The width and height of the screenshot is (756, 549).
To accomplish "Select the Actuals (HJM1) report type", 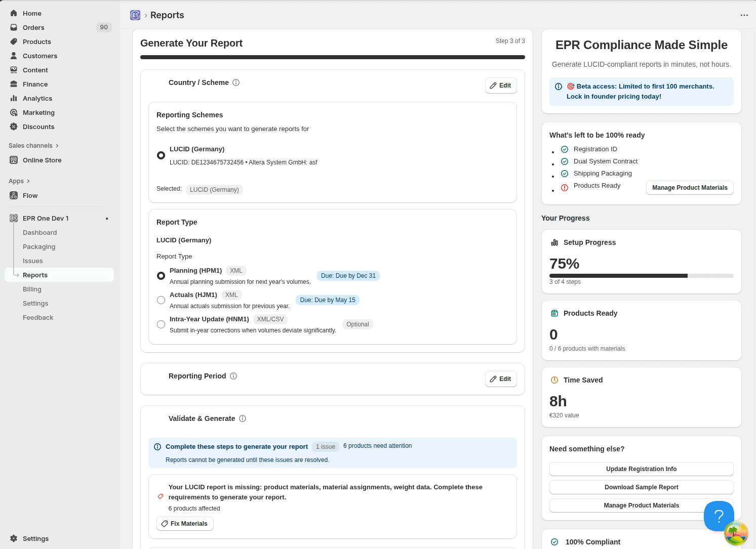I will [161, 300].
